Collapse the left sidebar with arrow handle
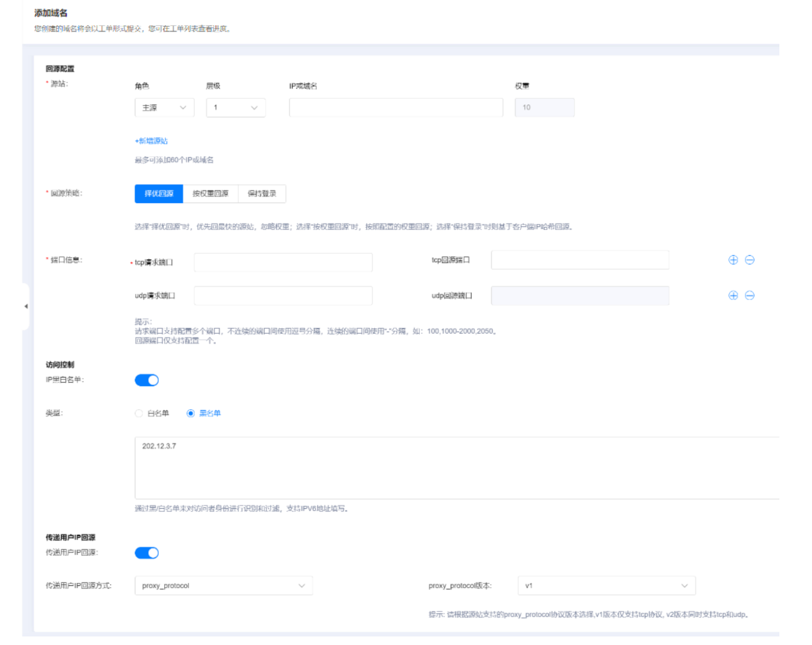The height and width of the screenshot is (645, 812). coord(26,306)
